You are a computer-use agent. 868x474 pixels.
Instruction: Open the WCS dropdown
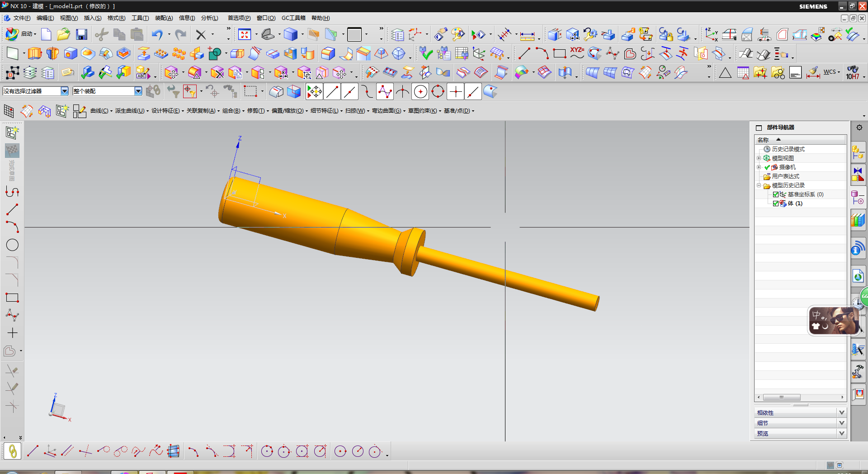(831, 72)
